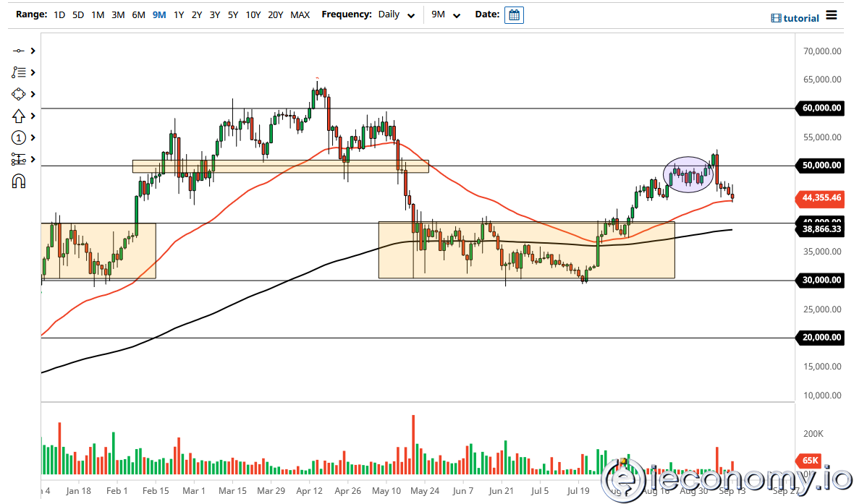Open the tutorial link
Image resolution: width=854 pixels, height=504 pixels.
point(795,18)
